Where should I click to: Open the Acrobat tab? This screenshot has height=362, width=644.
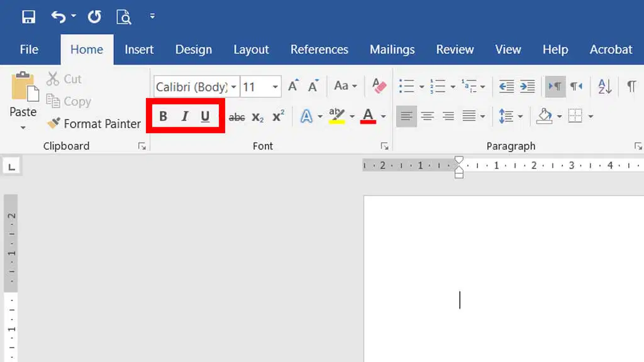pos(611,50)
